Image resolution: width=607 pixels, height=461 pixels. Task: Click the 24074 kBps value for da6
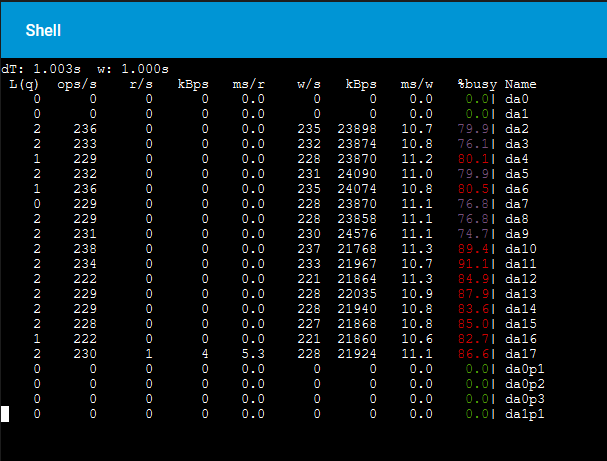[x=357, y=189]
